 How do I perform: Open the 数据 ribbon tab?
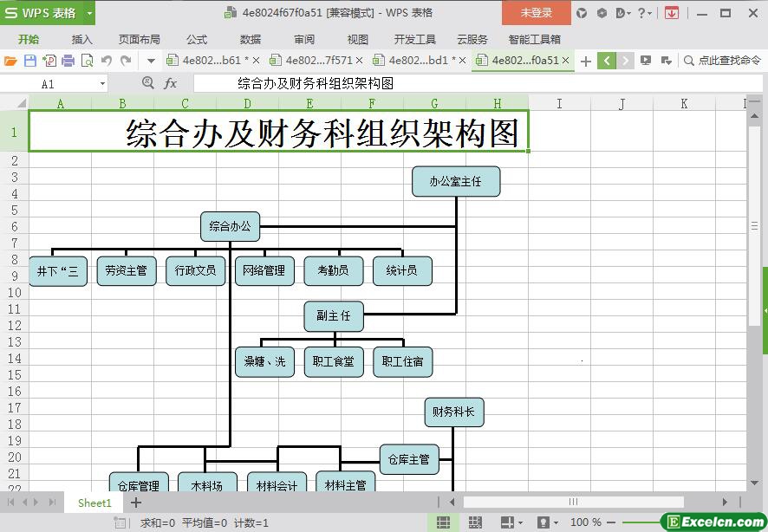[x=251, y=39]
